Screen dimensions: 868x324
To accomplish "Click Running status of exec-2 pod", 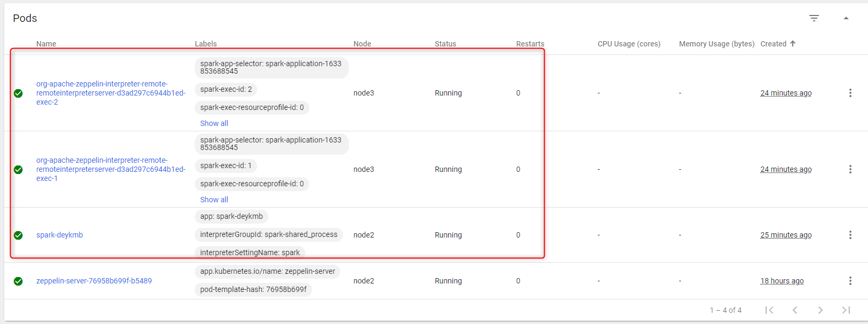I will [x=448, y=93].
